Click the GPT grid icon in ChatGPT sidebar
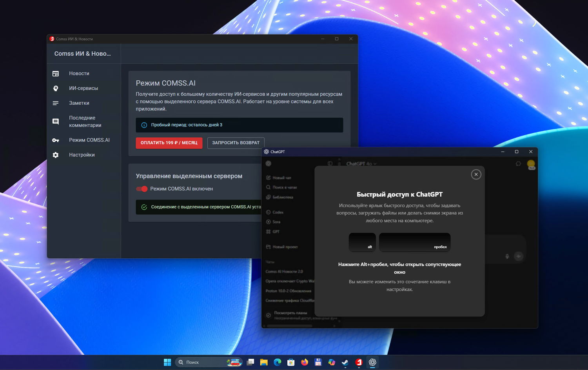Screen dimensions: 588x370 point(269,232)
